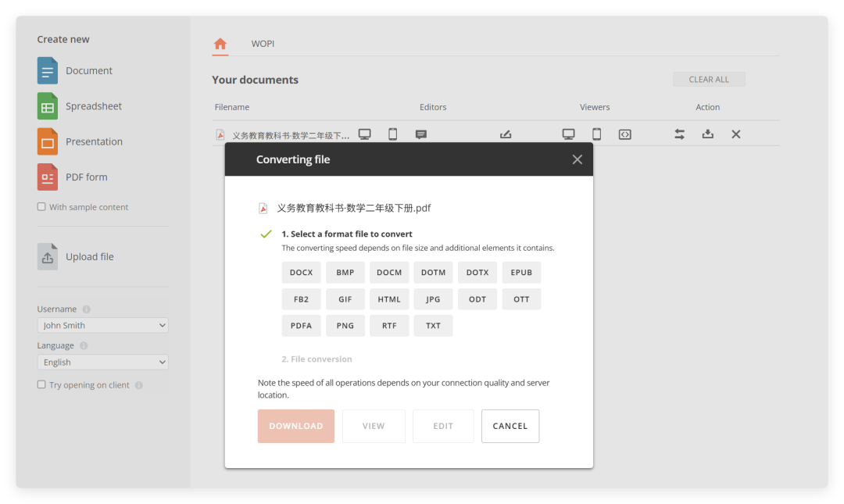The image size is (844, 504).
Task: Open the Language dropdown
Action: click(103, 362)
